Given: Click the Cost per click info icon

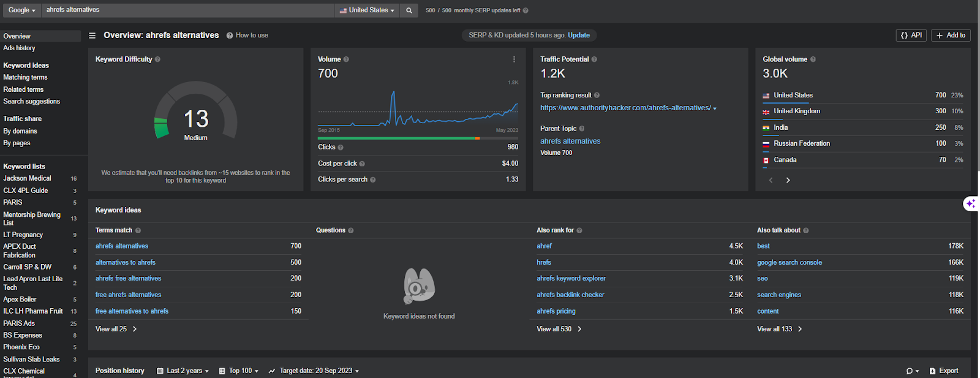Looking at the screenshot, I should coord(362,164).
